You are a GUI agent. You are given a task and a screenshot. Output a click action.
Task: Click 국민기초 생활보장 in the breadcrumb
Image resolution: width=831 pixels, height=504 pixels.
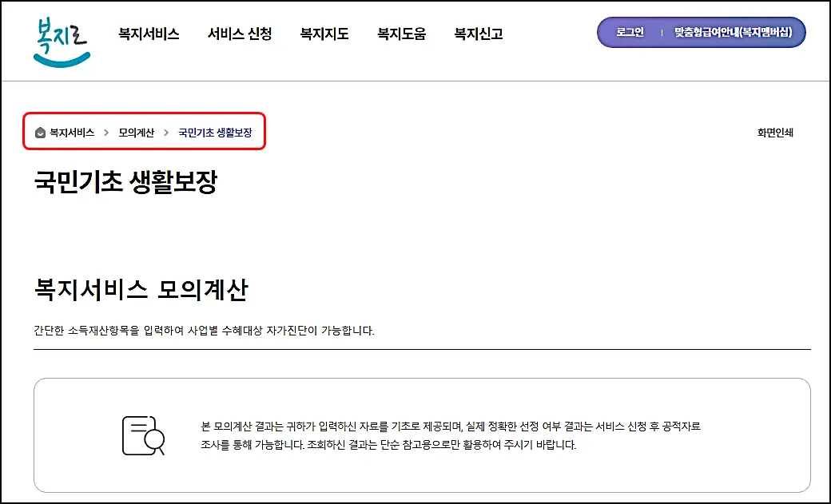(x=217, y=133)
